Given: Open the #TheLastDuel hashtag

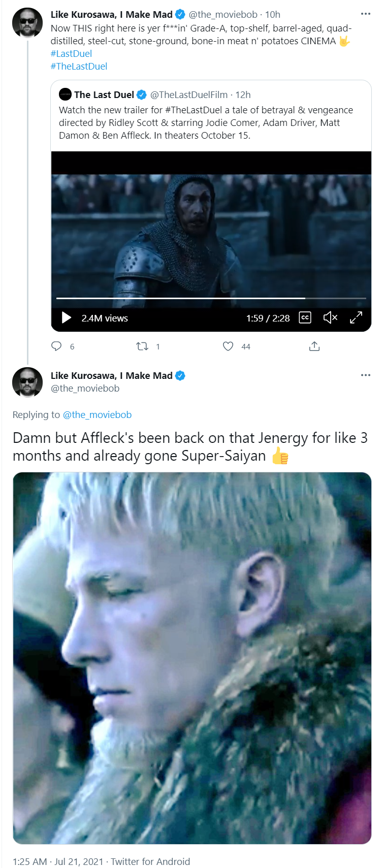Looking at the screenshot, I should click(x=79, y=66).
